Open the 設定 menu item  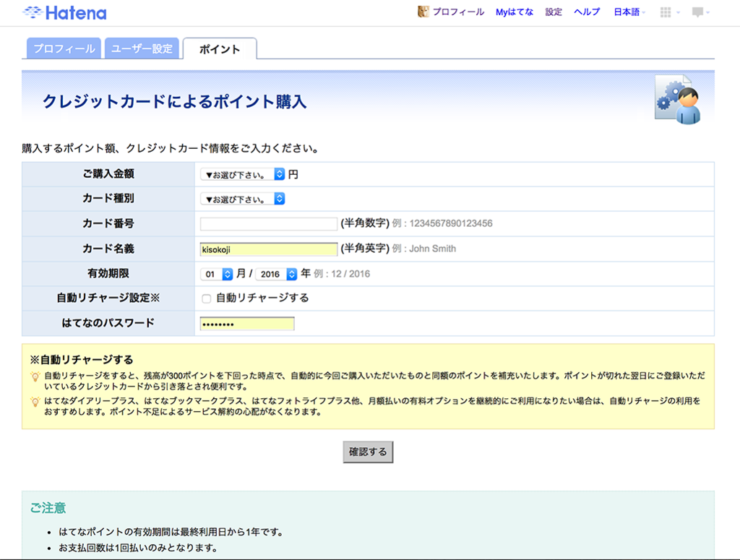pyautogui.click(x=553, y=12)
